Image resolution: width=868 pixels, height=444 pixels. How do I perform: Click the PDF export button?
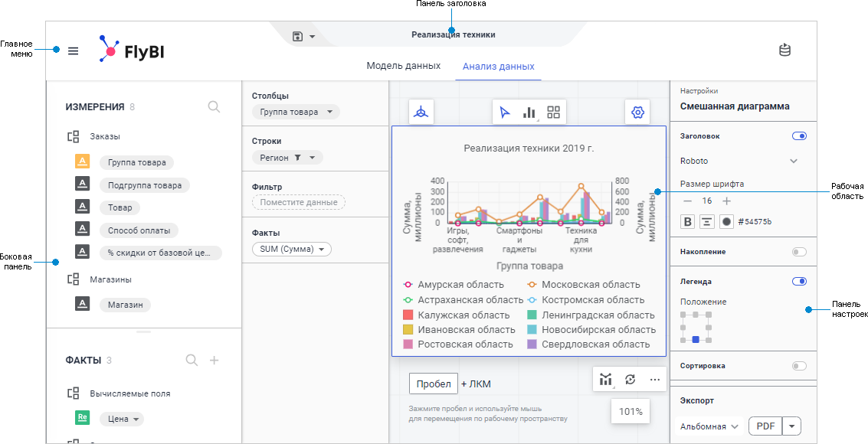764,426
